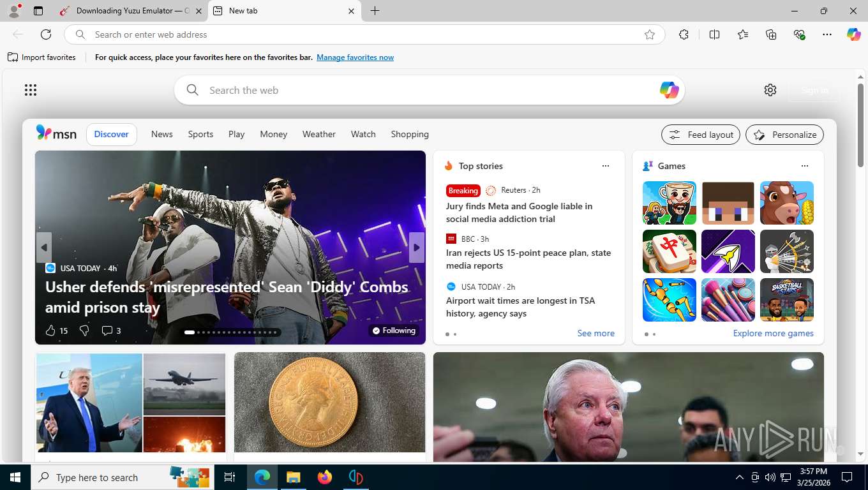Open File Explorer from taskbar

[x=293, y=477]
